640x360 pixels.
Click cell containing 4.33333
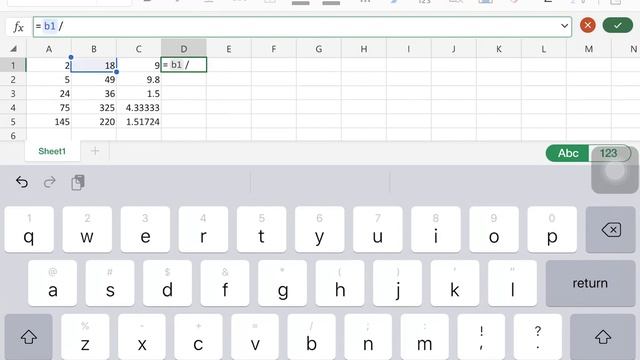[x=139, y=108]
